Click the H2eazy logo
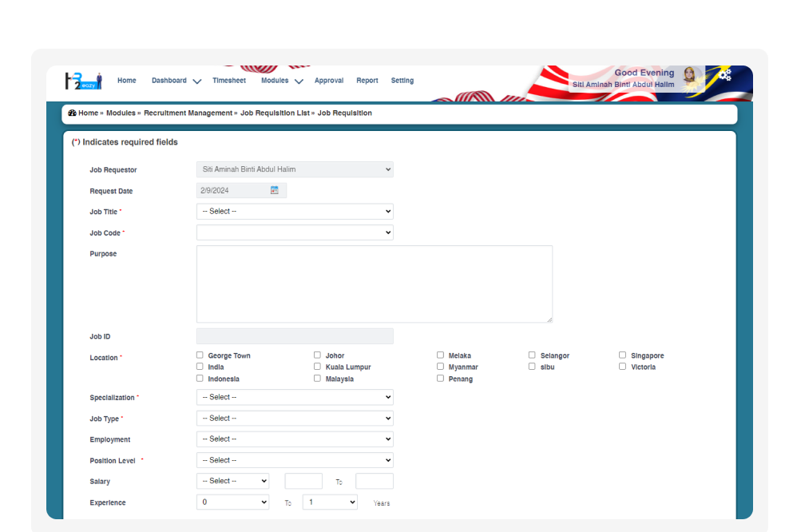785x532 pixels. point(83,81)
